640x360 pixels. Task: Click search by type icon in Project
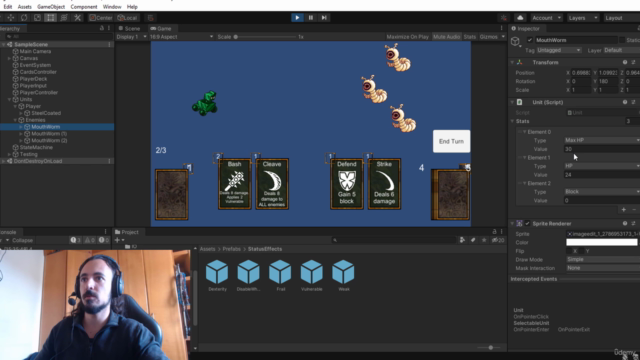[462, 240]
